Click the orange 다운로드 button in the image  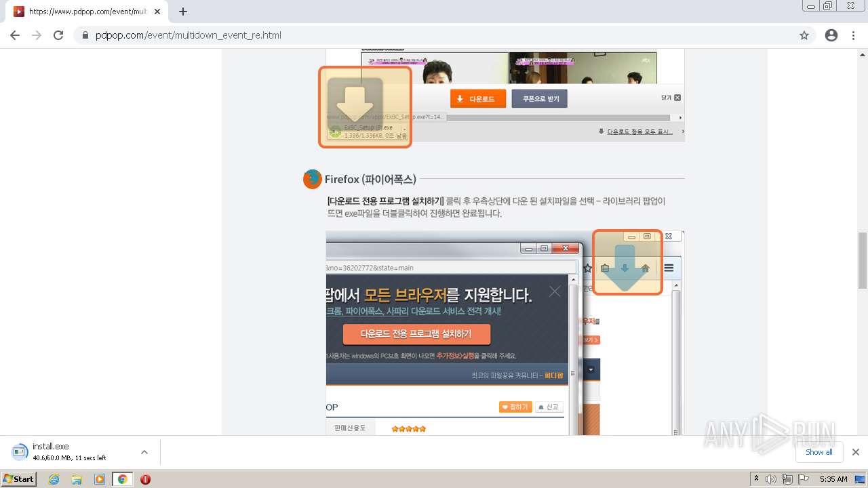tap(478, 99)
